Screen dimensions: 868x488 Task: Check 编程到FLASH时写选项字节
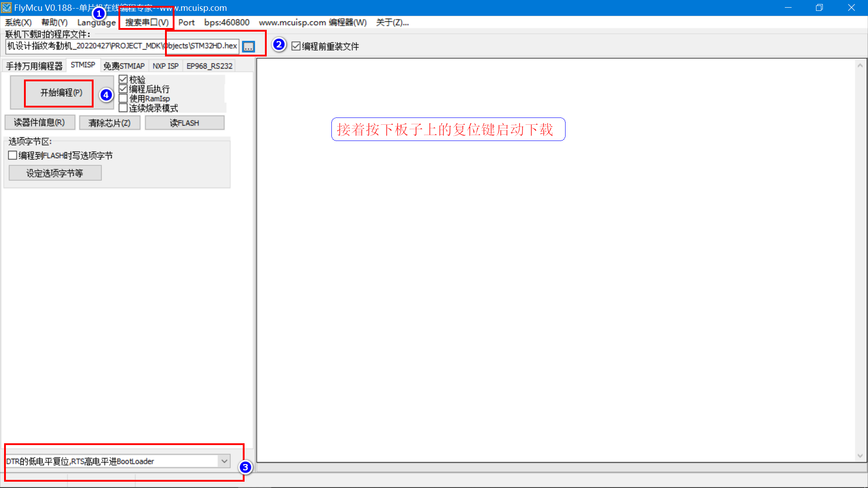coord(13,155)
